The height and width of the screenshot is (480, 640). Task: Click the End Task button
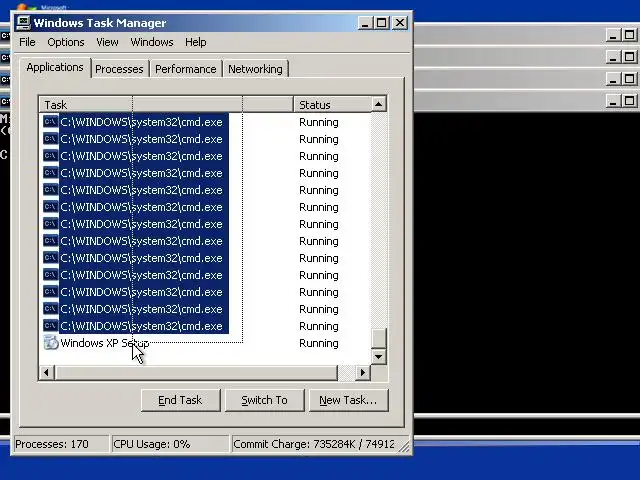[180, 400]
